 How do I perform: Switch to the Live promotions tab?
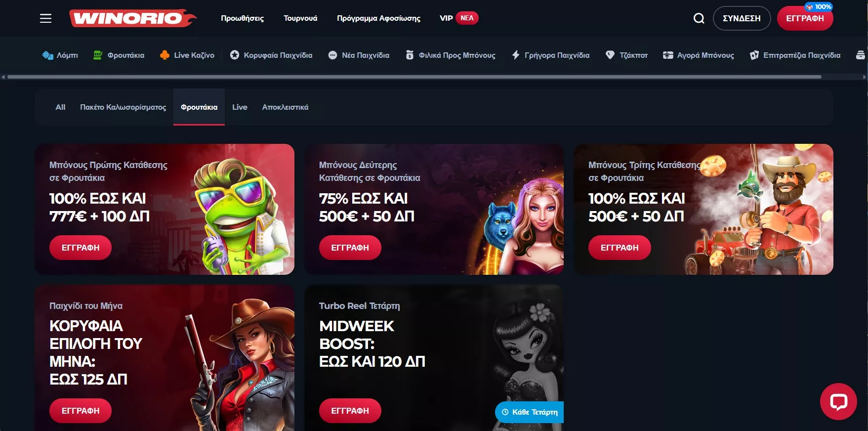click(240, 107)
